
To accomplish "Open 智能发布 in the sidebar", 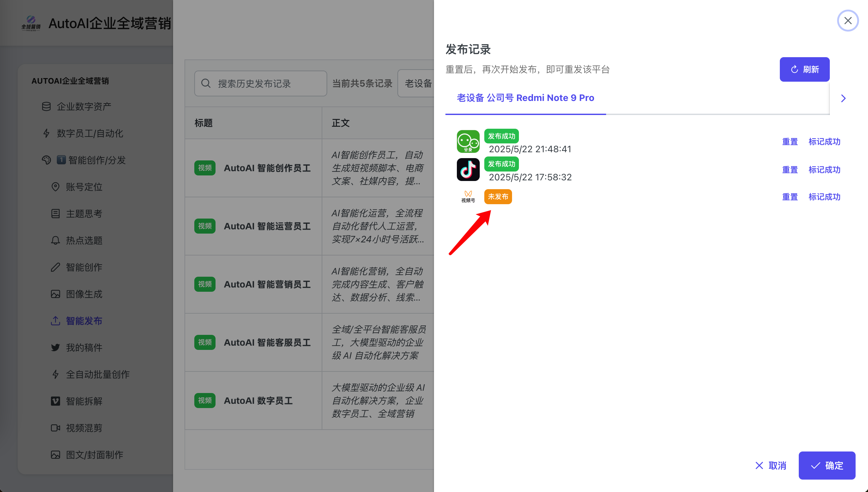I will pos(84,321).
